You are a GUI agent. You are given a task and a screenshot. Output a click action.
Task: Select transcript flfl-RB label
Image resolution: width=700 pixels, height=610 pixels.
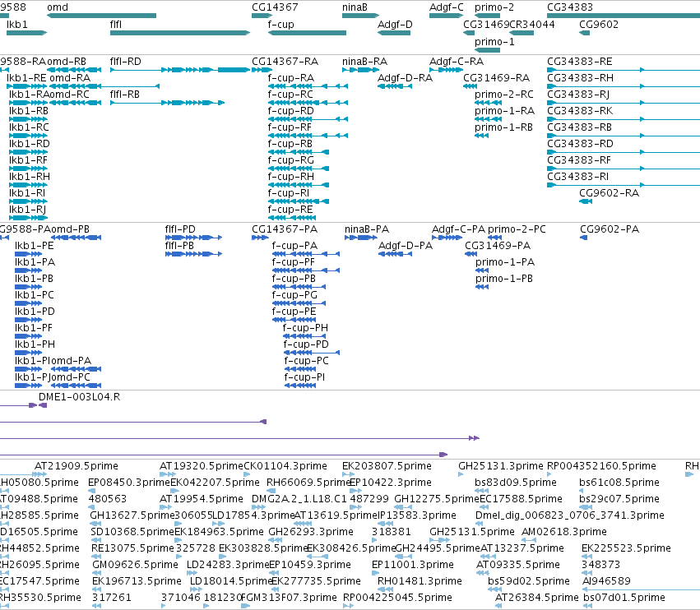click(124, 95)
